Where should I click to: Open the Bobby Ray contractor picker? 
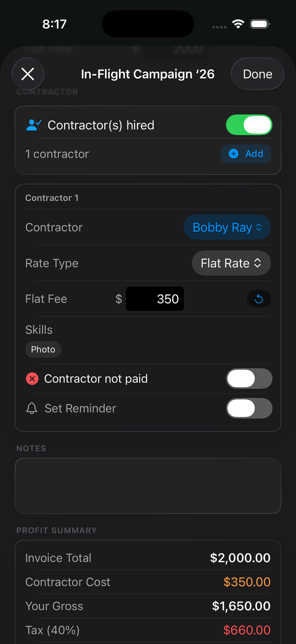click(x=227, y=227)
